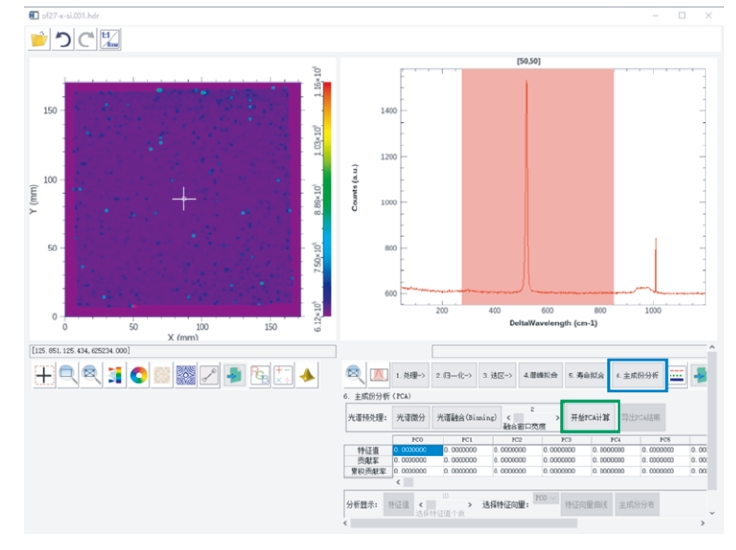Click the rainbow color wheel icon

(139, 375)
